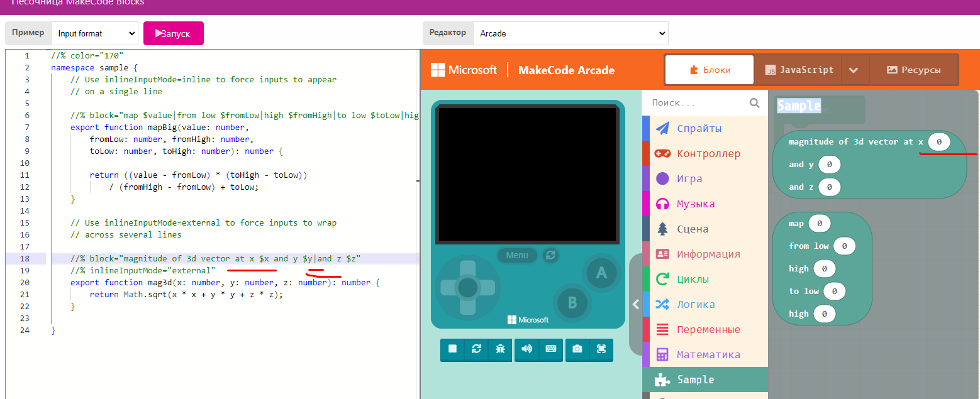Screen dimensions: 980x399
Task: Open the Информация block category
Action: (x=705, y=254)
